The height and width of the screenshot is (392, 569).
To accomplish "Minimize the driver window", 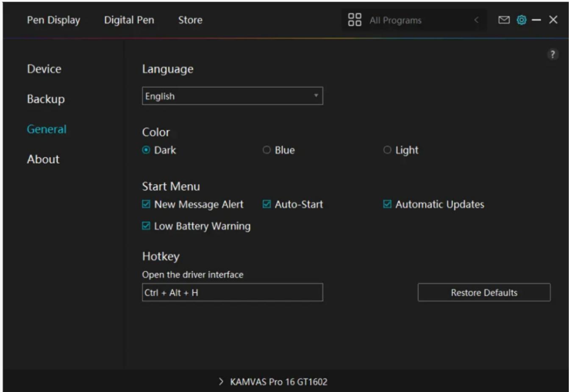I will [536, 20].
